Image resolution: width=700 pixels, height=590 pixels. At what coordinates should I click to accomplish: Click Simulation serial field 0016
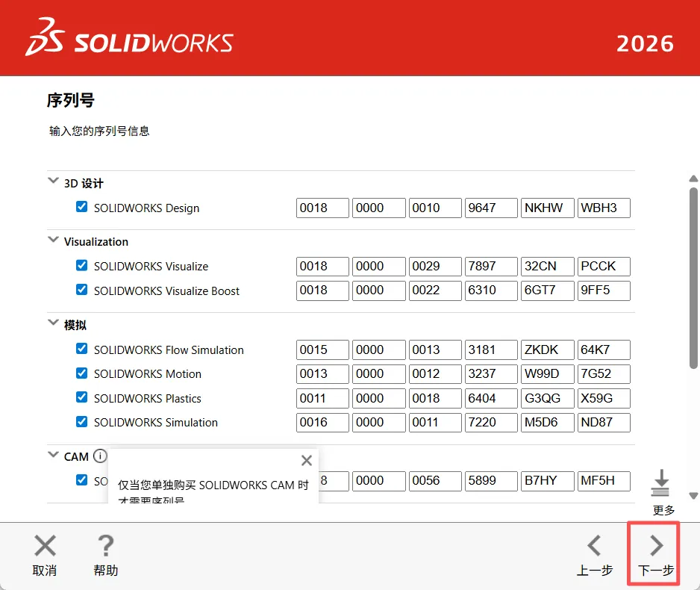322,423
